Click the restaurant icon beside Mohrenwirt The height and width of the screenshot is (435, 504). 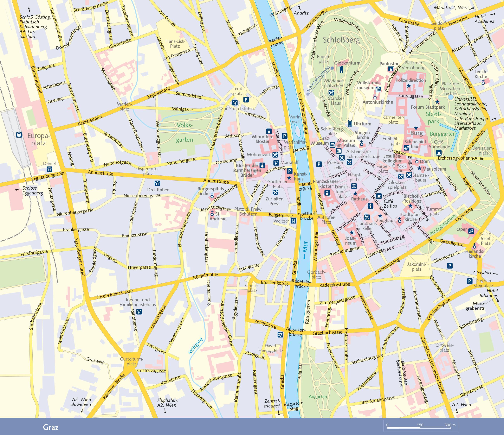point(275,154)
